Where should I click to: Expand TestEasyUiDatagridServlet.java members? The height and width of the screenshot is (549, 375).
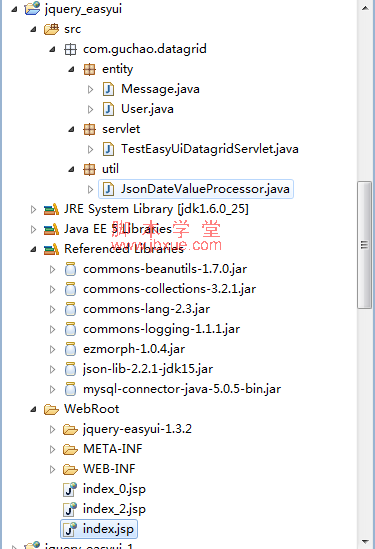pos(90,150)
